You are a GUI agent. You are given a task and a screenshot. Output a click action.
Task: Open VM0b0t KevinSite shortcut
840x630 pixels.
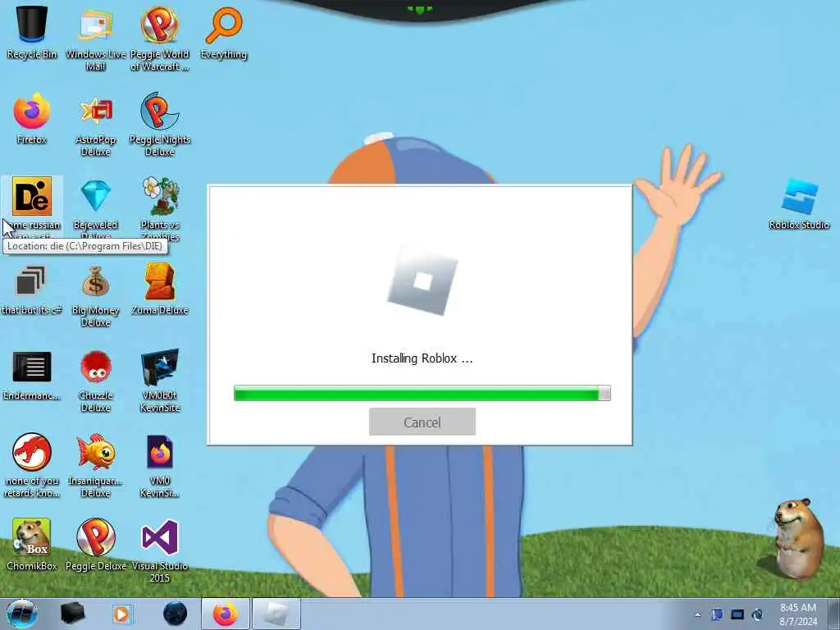pyautogui.click(x=160, y=381)
